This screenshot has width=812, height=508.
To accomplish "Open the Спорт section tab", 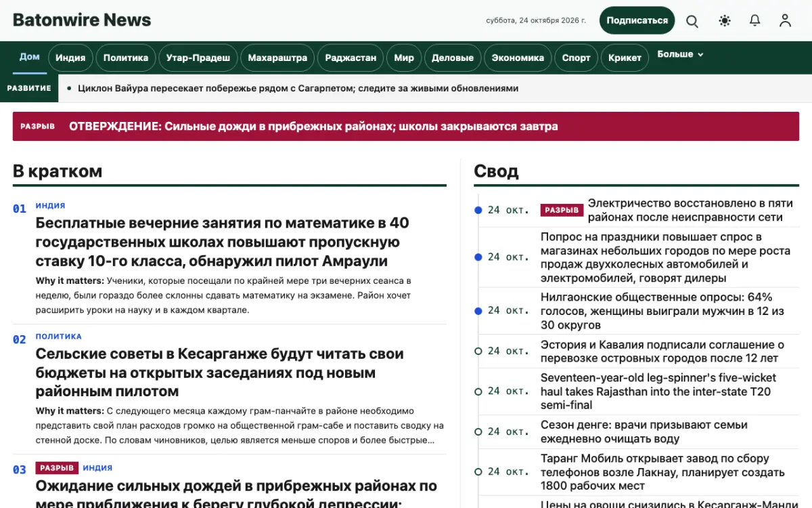I will pos(577,58).
